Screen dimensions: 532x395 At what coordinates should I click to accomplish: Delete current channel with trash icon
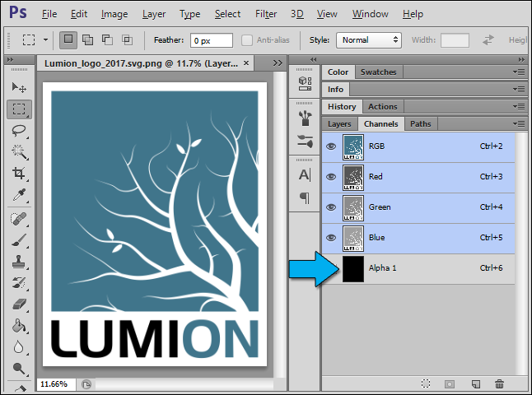(499, 383)
